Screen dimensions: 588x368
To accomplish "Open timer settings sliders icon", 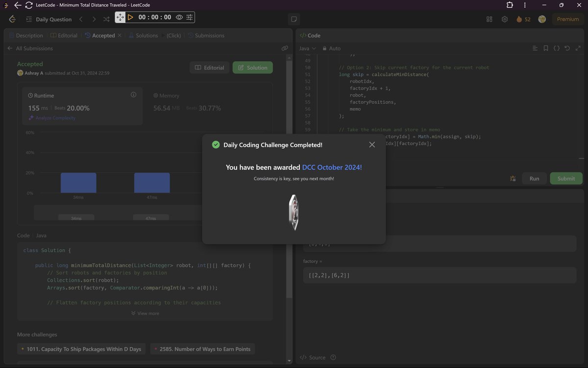I will point(189,17).
